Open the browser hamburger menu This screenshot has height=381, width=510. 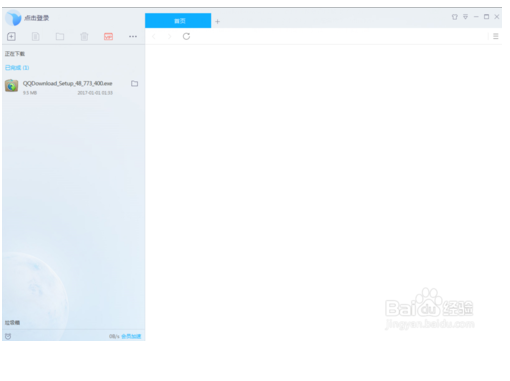(x=496, y=36)
